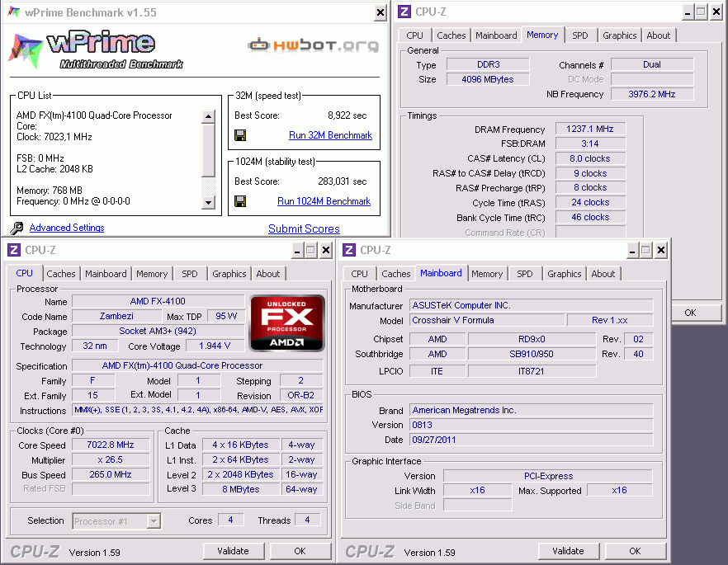Select the Memory Size value 4096 MBytes
This screenshot has width=728, height=565.
click(488, 79)
